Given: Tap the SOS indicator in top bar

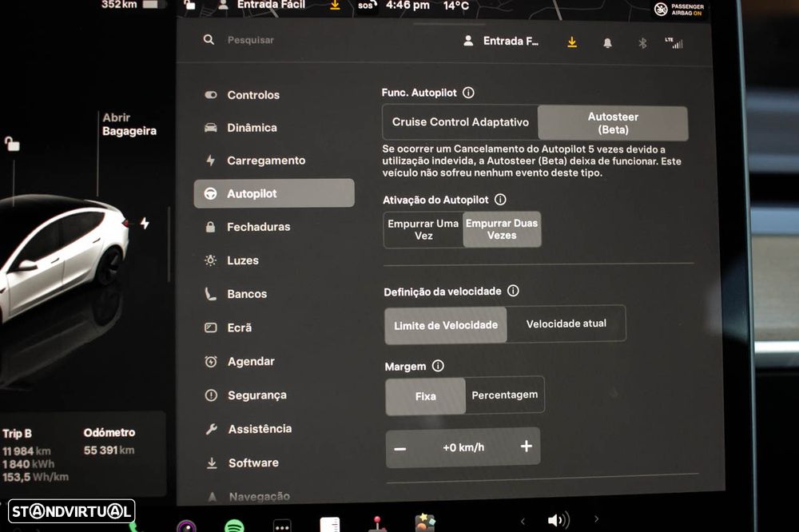Looking at the screenshot, I should click(x=367, y=6).
